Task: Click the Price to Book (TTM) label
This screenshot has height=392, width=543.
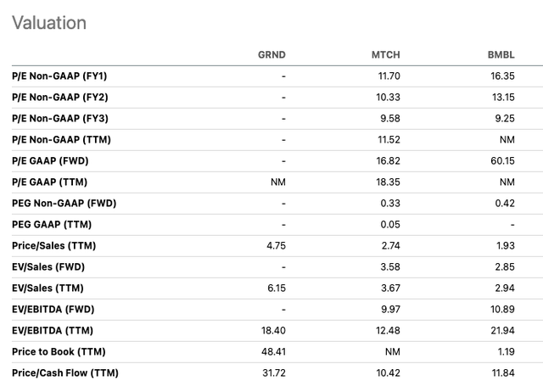Action: point(59,351)
